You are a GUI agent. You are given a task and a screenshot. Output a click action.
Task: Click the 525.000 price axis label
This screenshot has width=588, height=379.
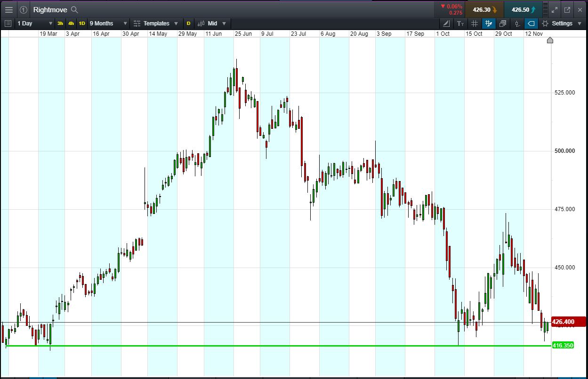pyautogui.click(x=565, y=92)
